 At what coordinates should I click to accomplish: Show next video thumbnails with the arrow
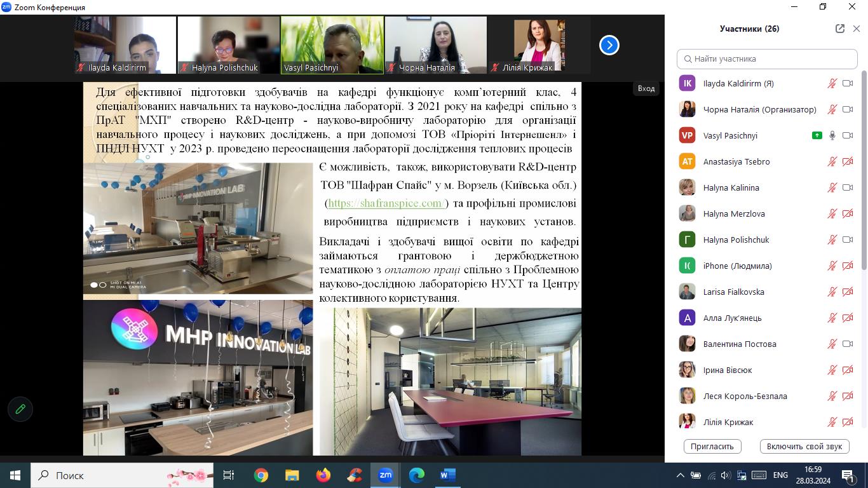tap(609, 45)
